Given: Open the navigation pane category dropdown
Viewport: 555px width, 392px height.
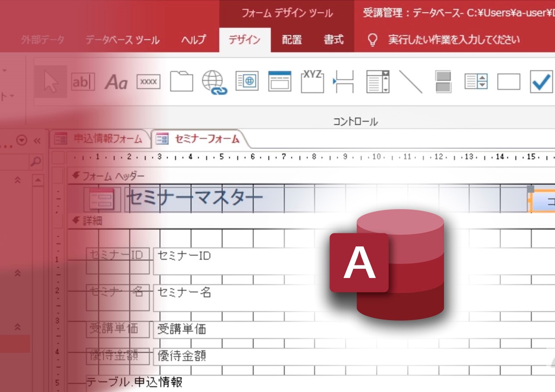Looking at the screenshot, I should [x=22, y=140].
